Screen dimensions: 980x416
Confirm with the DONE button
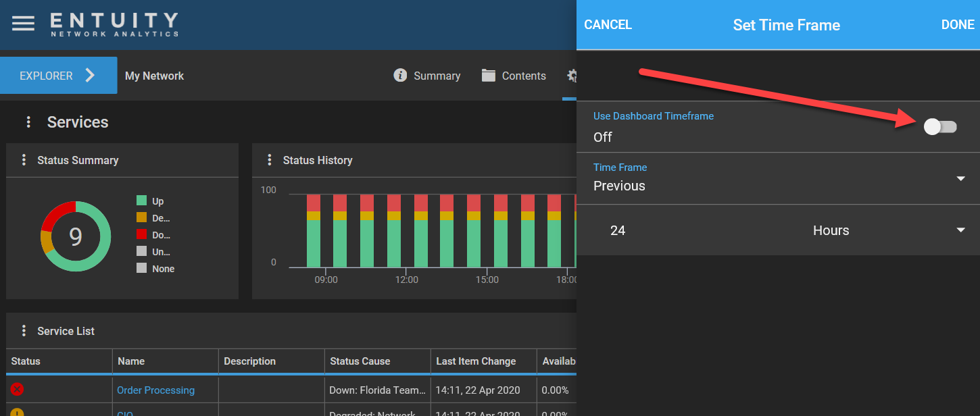point(957,24)
